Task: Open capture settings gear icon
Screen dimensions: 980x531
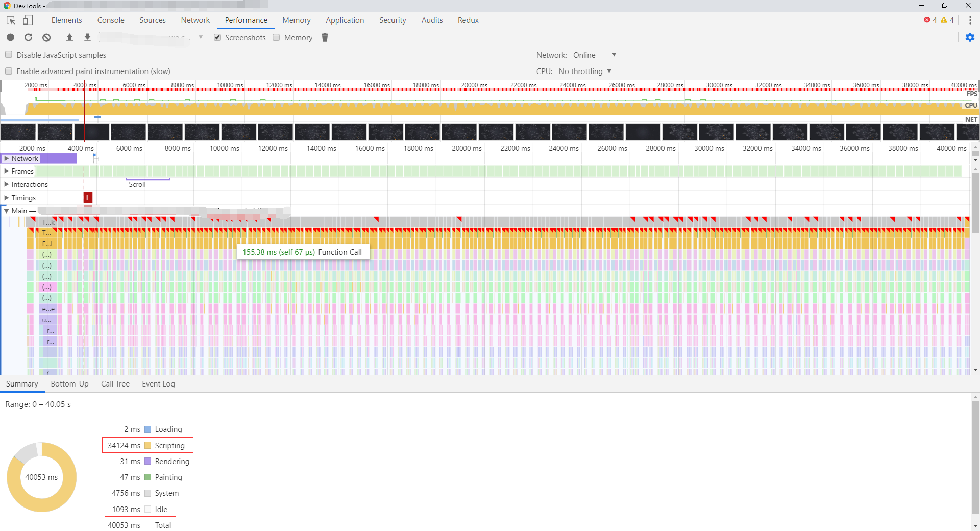Action: (970, 37)
